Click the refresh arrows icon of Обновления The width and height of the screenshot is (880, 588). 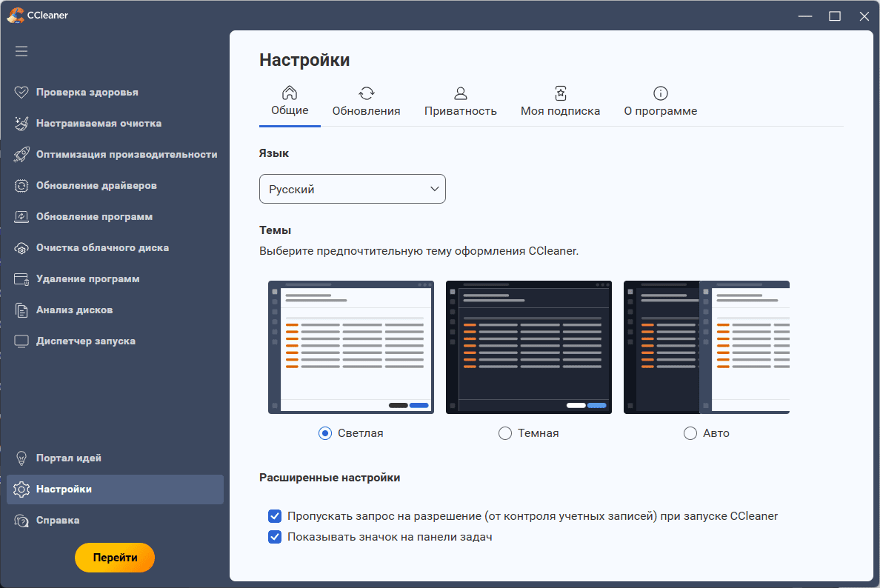tap(367, 93)
